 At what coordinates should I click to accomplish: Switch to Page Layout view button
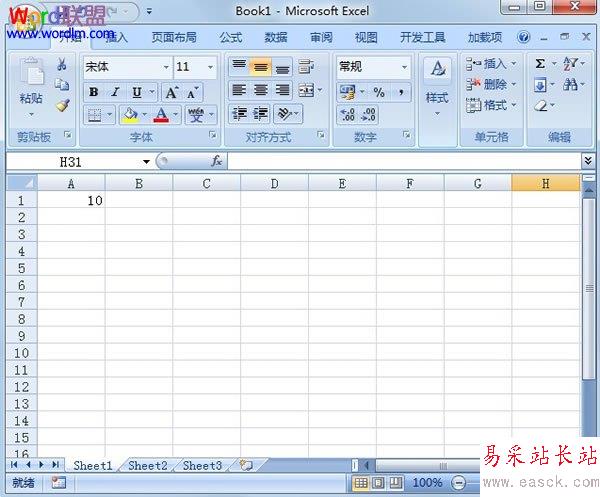(378, 483)
